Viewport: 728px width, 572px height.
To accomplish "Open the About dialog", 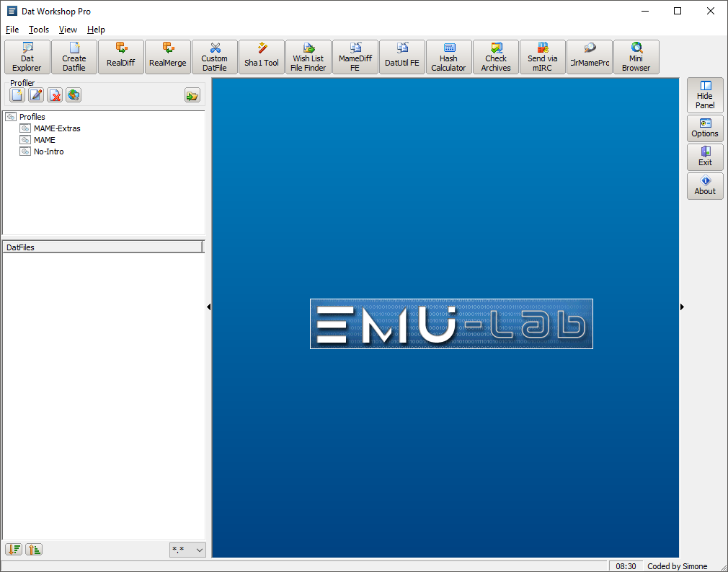I will click(x=705, y=186).
